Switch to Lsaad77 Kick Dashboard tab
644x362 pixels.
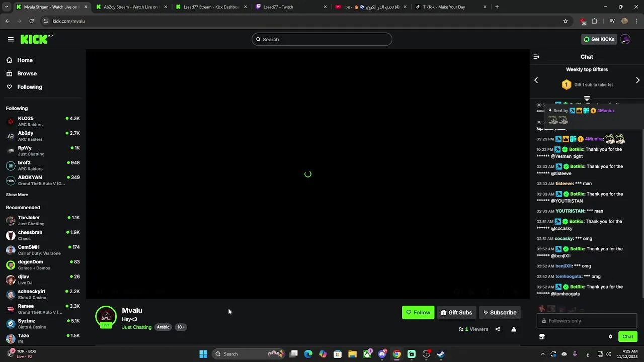(x=211, y=7)
